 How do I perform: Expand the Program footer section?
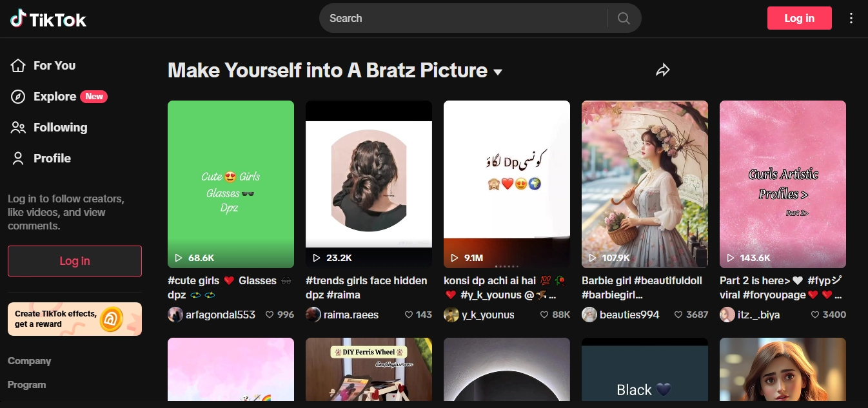coord(26,385)
